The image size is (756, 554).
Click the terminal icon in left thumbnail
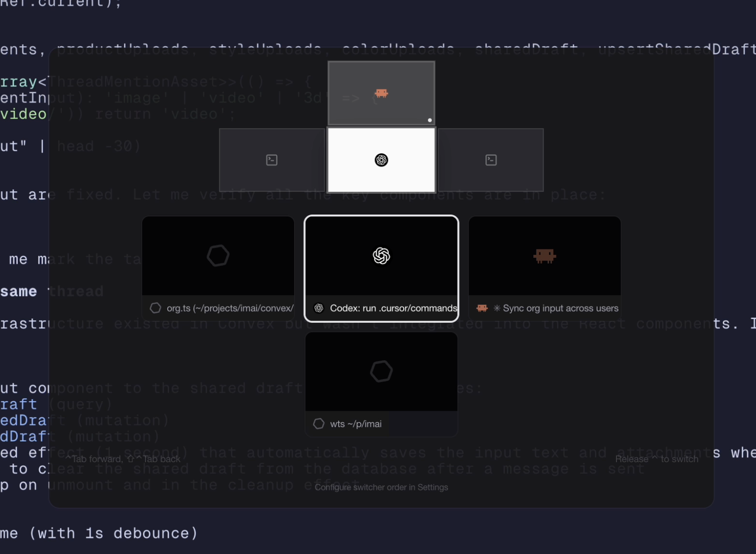point(272,160)
